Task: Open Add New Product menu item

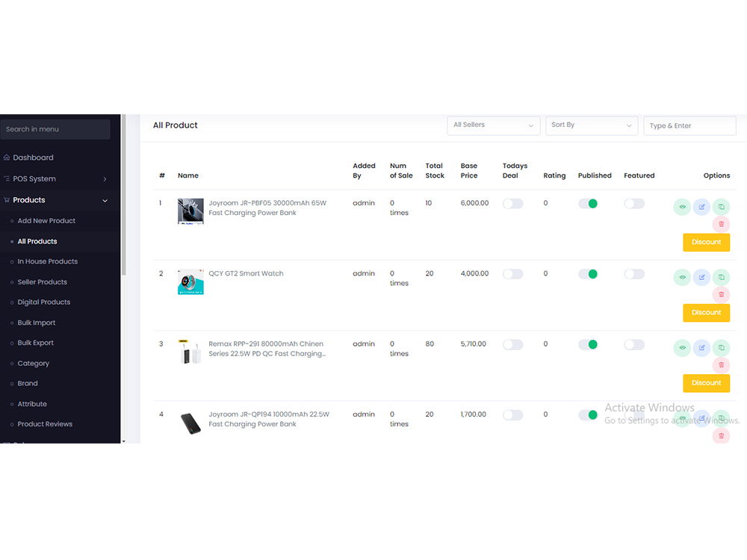Action: pos(46,221)
